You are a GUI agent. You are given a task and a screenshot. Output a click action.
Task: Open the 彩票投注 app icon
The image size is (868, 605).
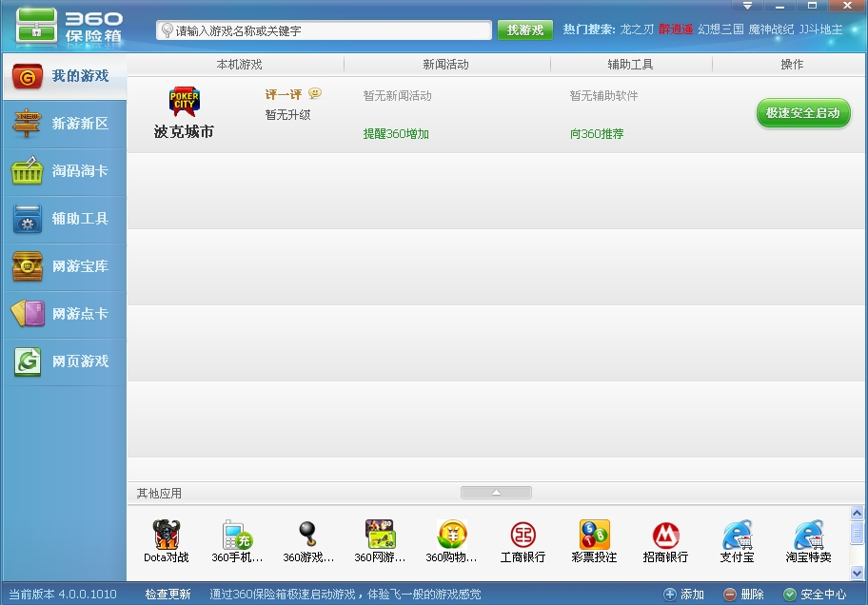pyautogui.click(x=595, y=535)
